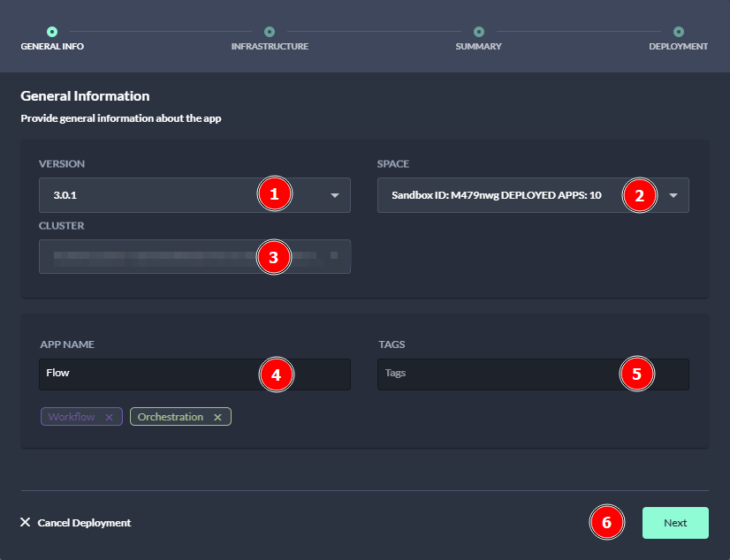Select the Orchestration tag chip label

point(171,417)
